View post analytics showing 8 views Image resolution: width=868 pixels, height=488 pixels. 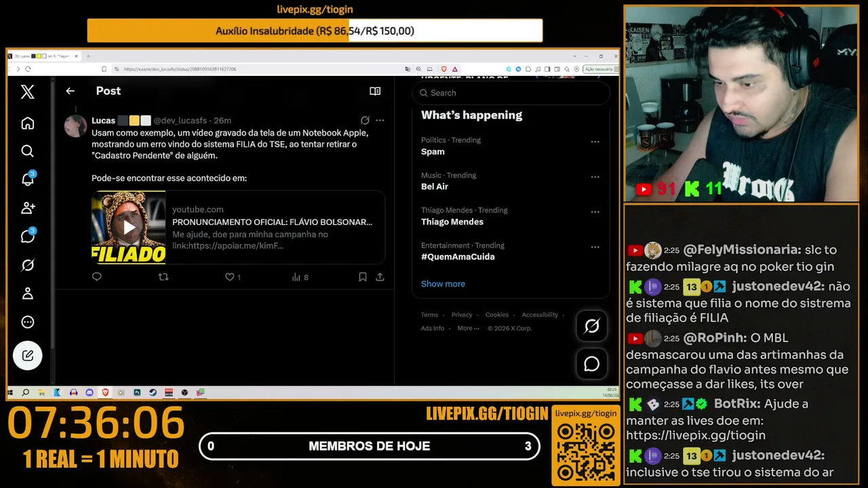300,277
